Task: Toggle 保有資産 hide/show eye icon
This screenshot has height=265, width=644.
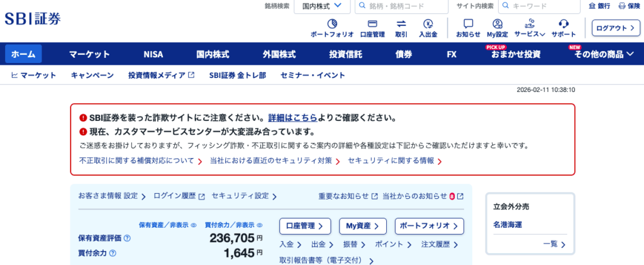Action: point(194,225)
